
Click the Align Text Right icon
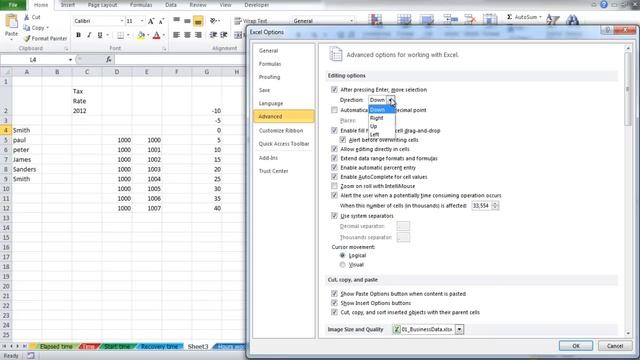(198, 36)
